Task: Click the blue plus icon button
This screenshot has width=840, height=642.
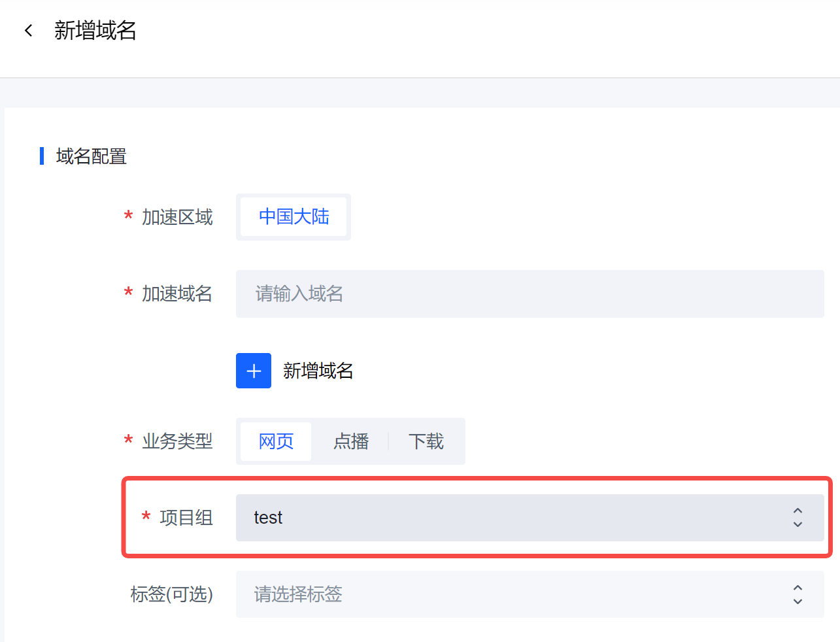Action: pyautogui.click(x=254, y=371)
